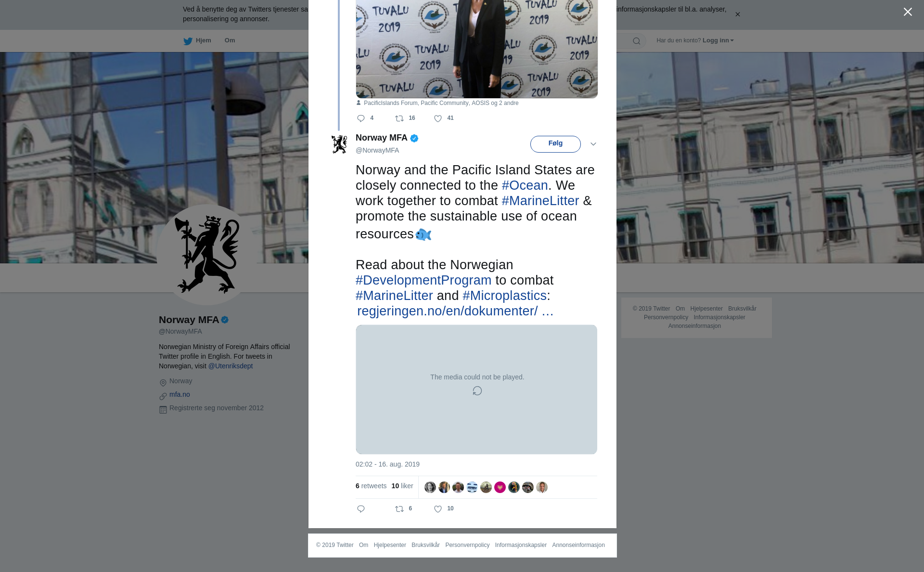Close the tweet overlay with the top-right X

tap(907, 12)
